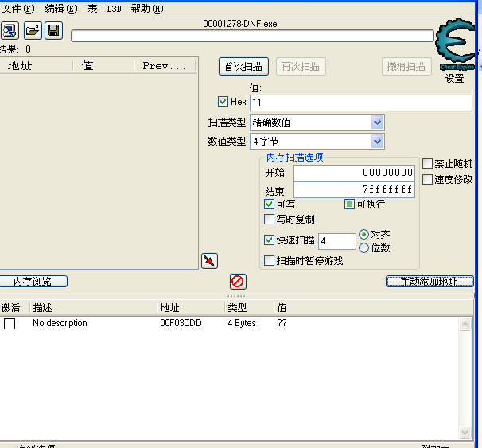Click the fast scan alignment field
482x448 pixels.
click(x=337, y=241)
